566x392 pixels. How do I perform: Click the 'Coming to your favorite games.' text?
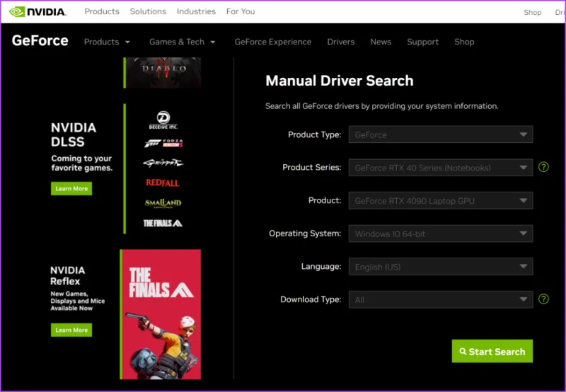click(81, 163)
